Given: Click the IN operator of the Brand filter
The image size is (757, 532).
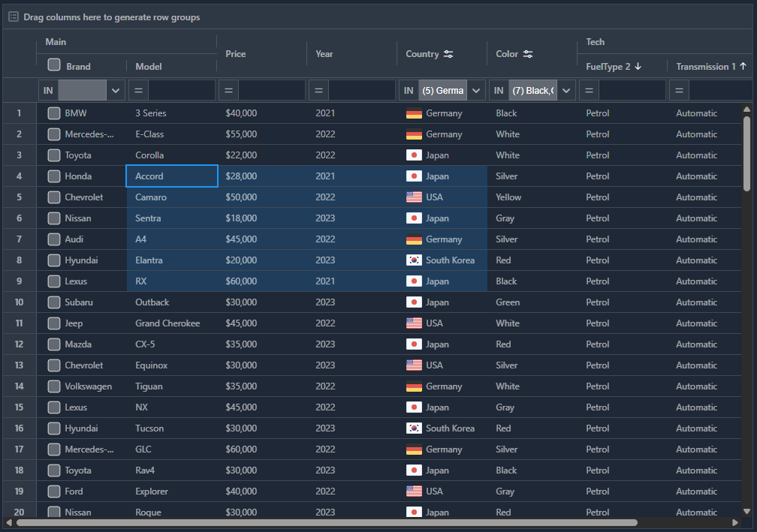Looking at the screenshot, I should point(48,90).
